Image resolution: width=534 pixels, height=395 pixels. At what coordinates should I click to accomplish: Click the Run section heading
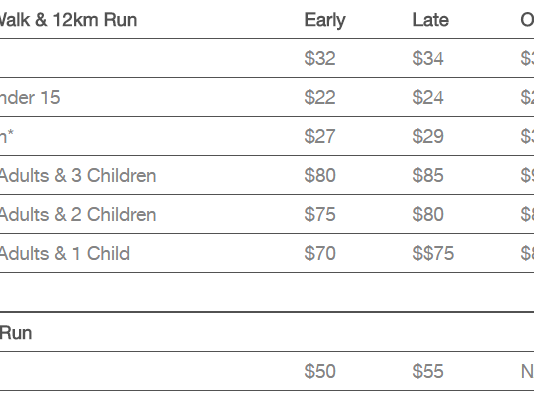click(x=16, y=333)
